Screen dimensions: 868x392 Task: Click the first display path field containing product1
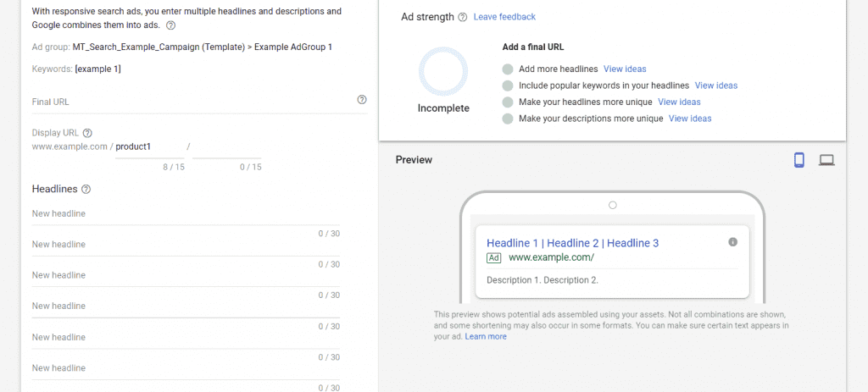149,147
